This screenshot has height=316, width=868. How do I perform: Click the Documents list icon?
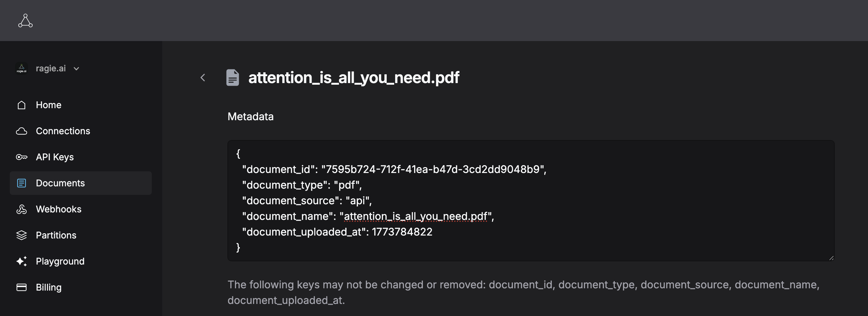(x=22, y=183)
